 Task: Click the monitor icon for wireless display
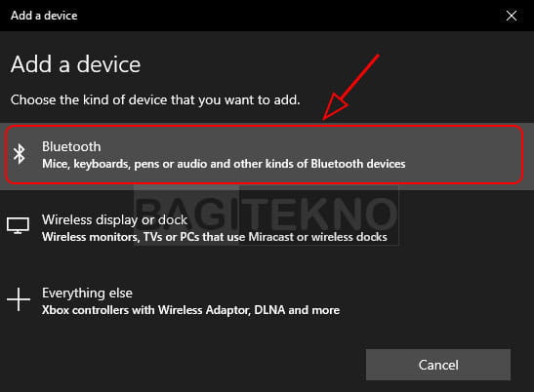[18, 225]
